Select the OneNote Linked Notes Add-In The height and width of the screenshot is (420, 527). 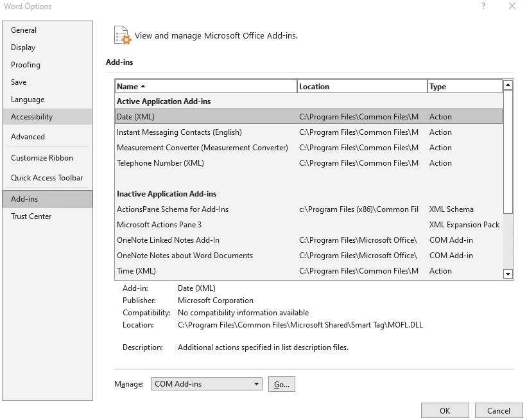pyautogui.click(x=193, y=240)
